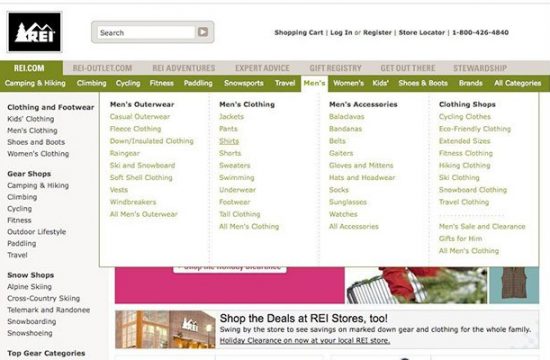Open the Men's dropdown menu tab
This screenshot has height=360, width=550.
click(x=314, y=83)
